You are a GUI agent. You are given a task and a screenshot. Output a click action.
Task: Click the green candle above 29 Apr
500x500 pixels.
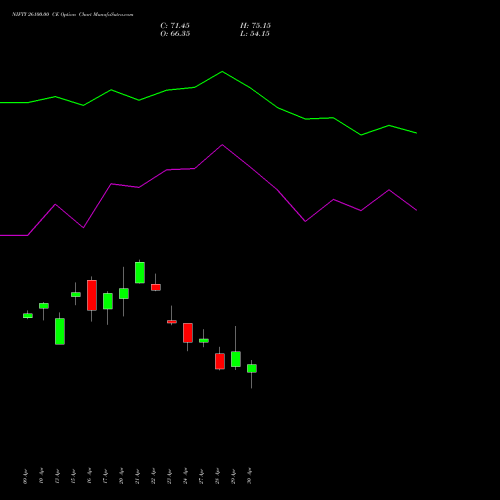point(236,359)
